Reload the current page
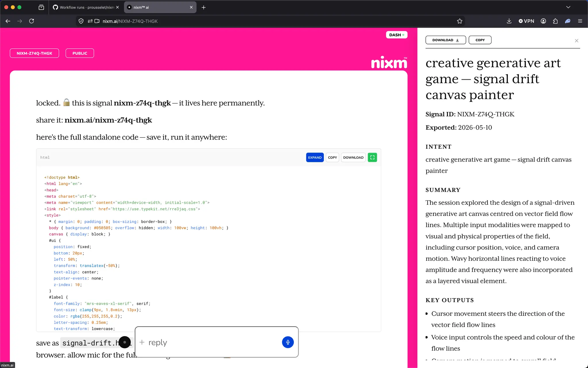Viewport: 588px width, 368px height. (32, 21)
